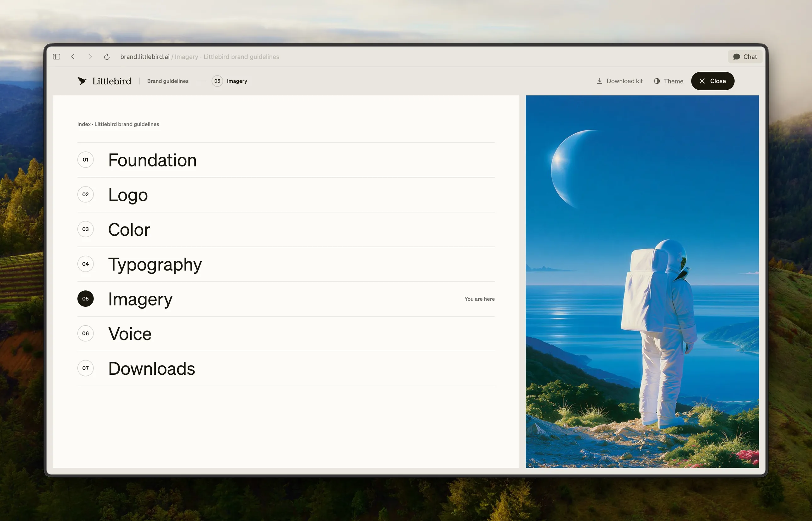812x521 pixels.
Task: Go back with the left arrow
Action: (73, 57)
